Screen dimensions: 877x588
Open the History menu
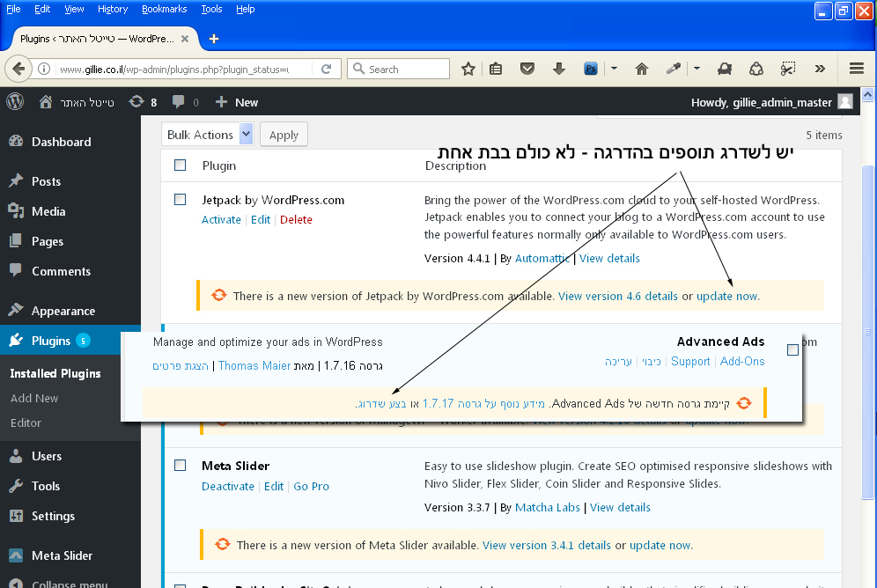[x=113, y=9]
